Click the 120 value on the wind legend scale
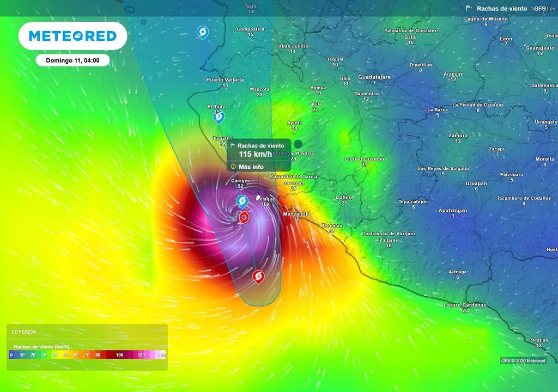 (141, 355)
